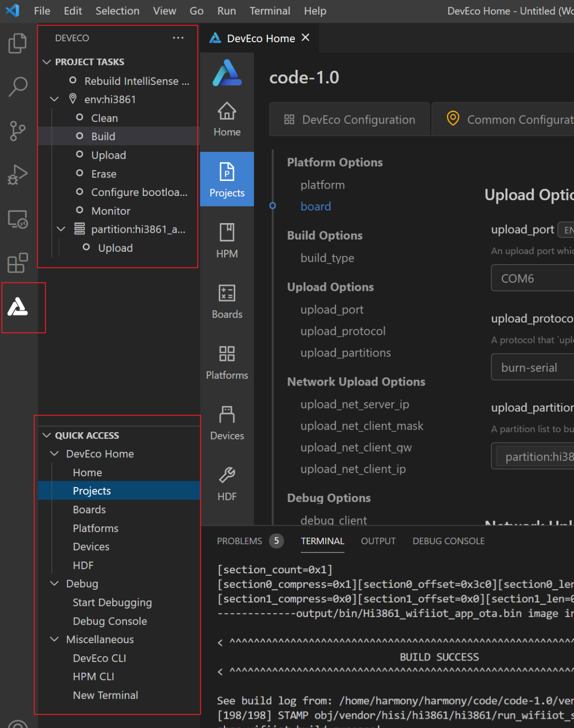Run the Build task under env:hi3861

pyautogui.click(x=103, y=137)
